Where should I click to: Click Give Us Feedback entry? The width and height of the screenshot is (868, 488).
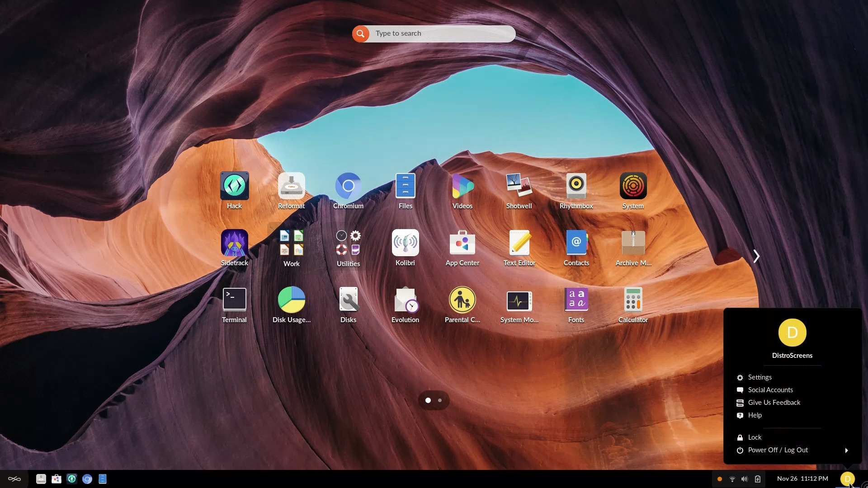[x=774, y=403]
